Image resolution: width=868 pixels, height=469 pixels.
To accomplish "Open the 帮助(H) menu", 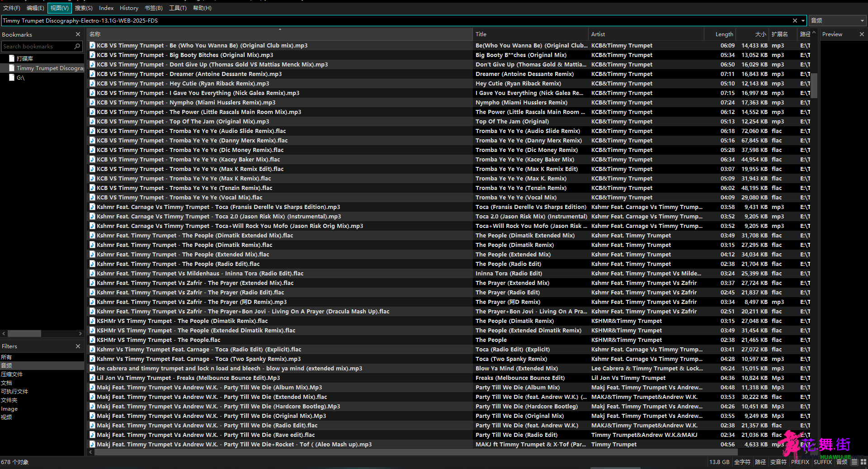I will pos(202,8).
